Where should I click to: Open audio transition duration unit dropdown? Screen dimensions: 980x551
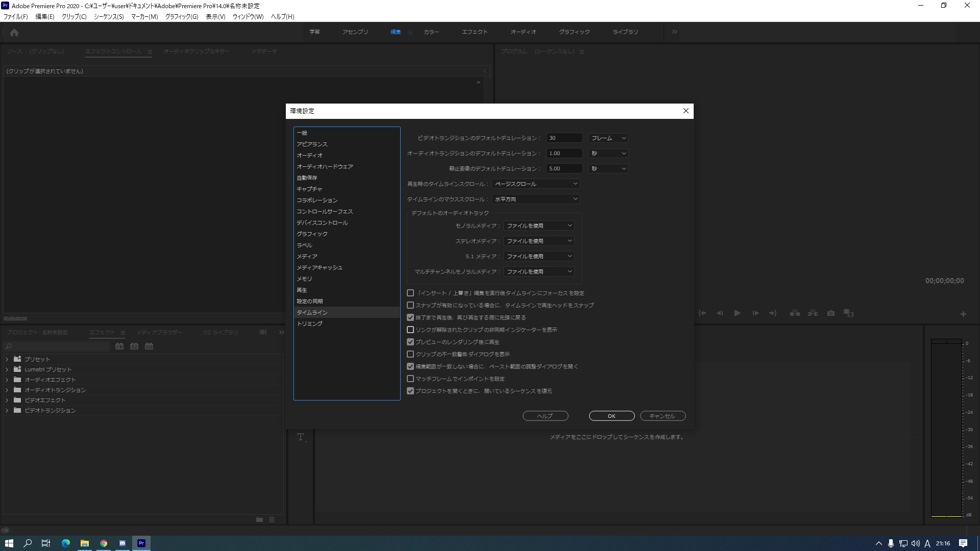click(608, 154)
